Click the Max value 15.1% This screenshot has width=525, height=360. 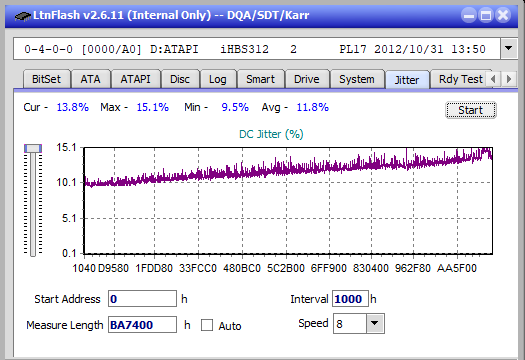coord(152,107)
